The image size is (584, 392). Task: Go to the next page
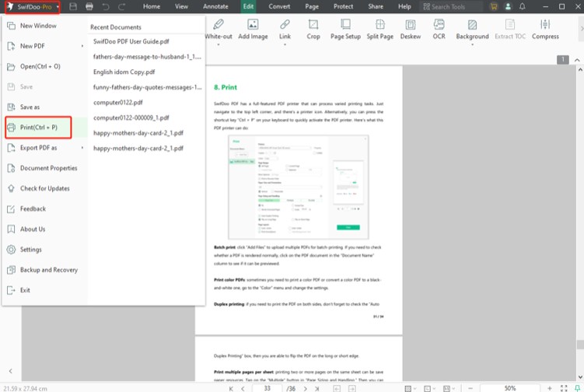(x=305, y=389)
